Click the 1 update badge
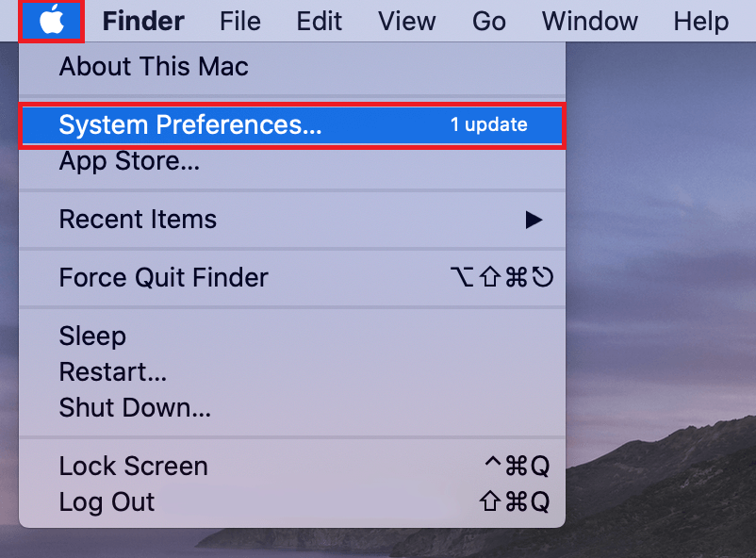The image size is (756, 558). pyautogui.click(x=488, y=123)
